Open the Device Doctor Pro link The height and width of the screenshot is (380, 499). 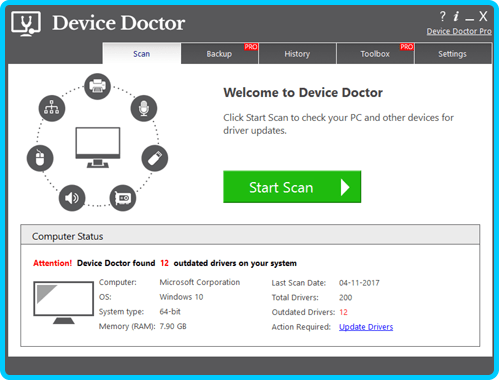[459, 31]
